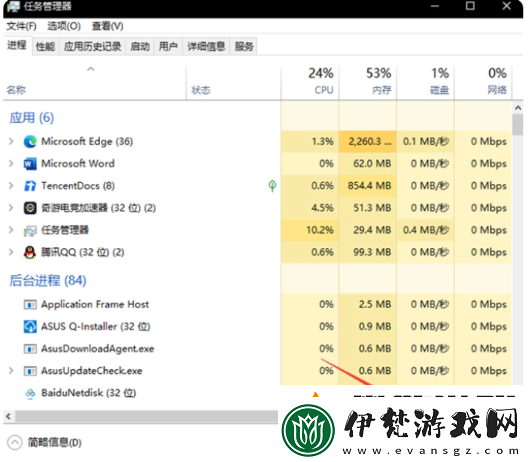The width and height of the screenshot is (528, 462).
Task: Click the AsusDownloadAgent.exe icon
Action: pos(30,349)
